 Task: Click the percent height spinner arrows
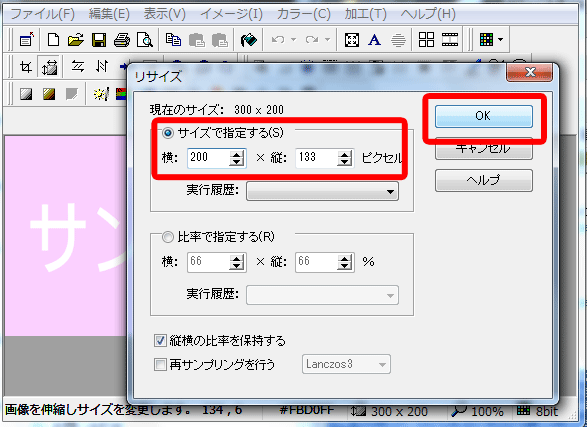pyautogui.click(x=344, y=262)
